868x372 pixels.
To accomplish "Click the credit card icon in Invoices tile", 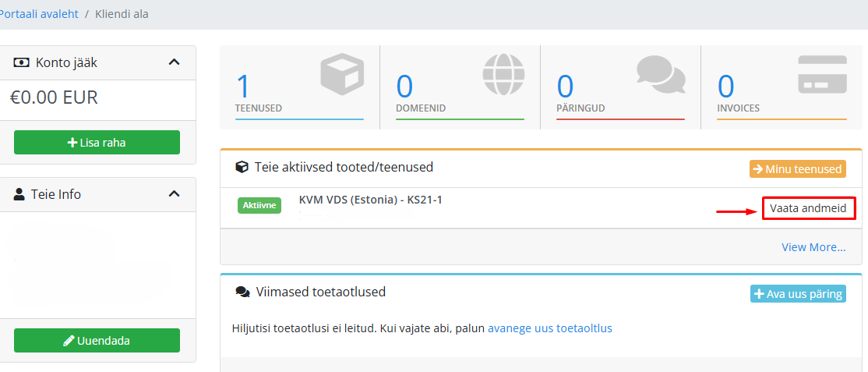I will [823, 74].
